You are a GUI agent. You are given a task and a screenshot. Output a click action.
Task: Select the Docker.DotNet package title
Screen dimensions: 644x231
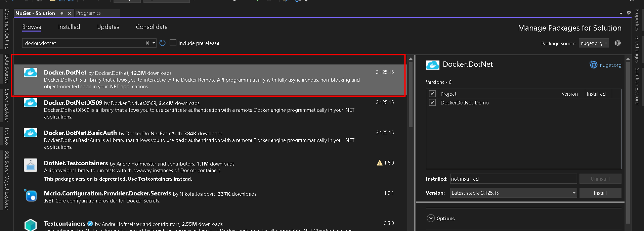tap(65, 73)
